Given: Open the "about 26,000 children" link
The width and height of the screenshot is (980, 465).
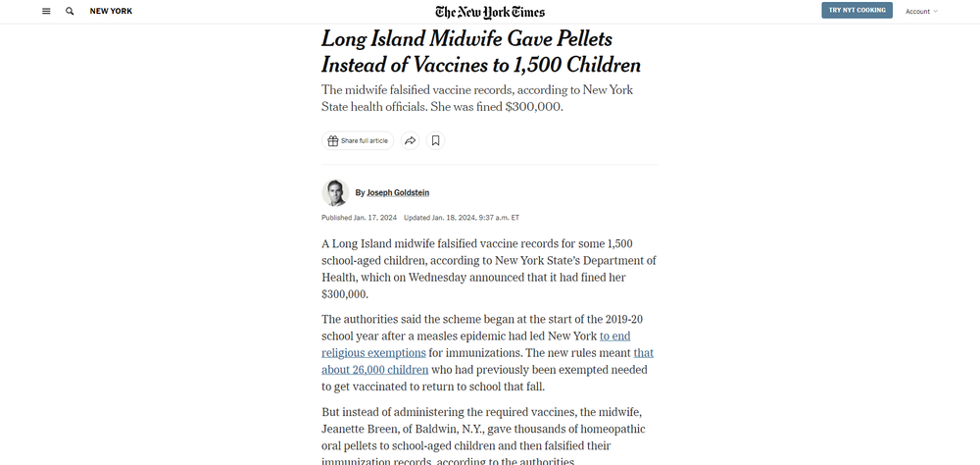Looking at the screenshot, I should click(x=375, y=370).
